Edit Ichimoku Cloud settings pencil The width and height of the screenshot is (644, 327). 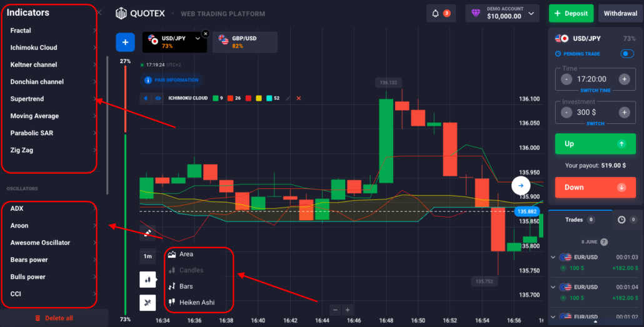tap(288, 98)
